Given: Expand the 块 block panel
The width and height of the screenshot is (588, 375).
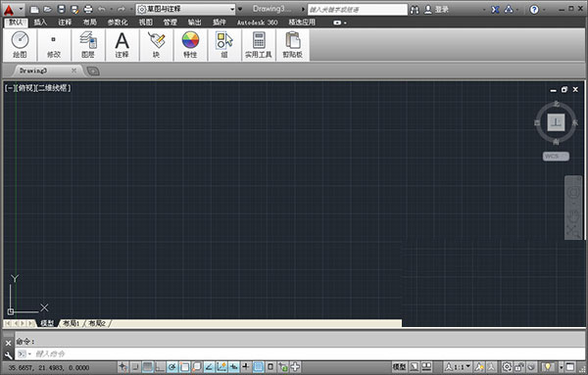Looking at the screenshot, I should click(156, 45).
